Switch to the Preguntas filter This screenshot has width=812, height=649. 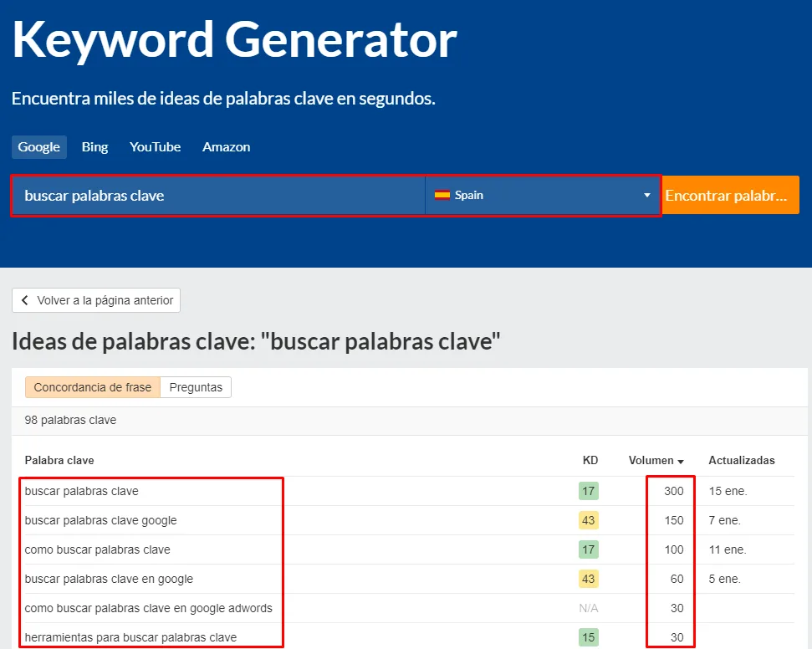click(x=196, y=387)
